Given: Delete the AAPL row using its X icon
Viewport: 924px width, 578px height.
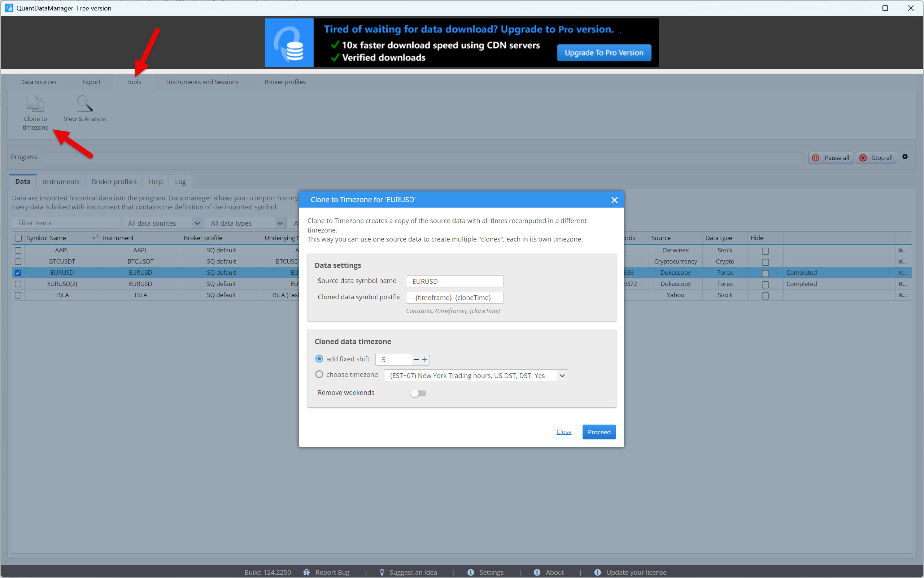Looking at the screenshot, I should point(901,251).
